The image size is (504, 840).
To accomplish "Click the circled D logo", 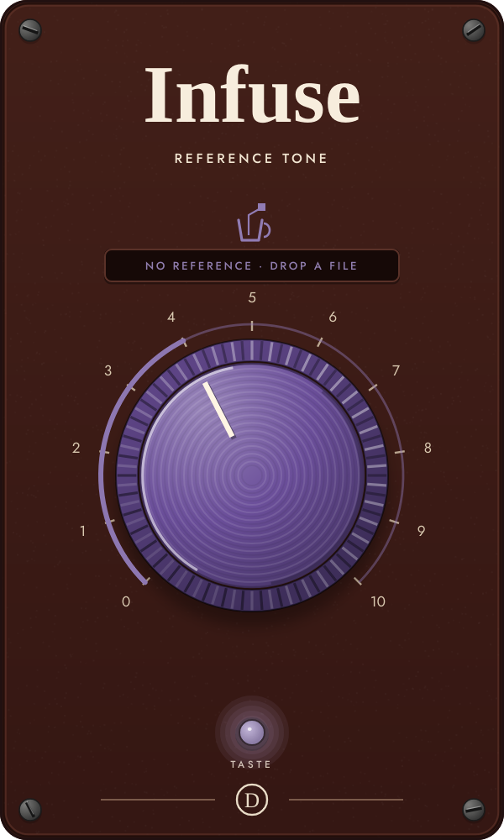I will 252,800.
